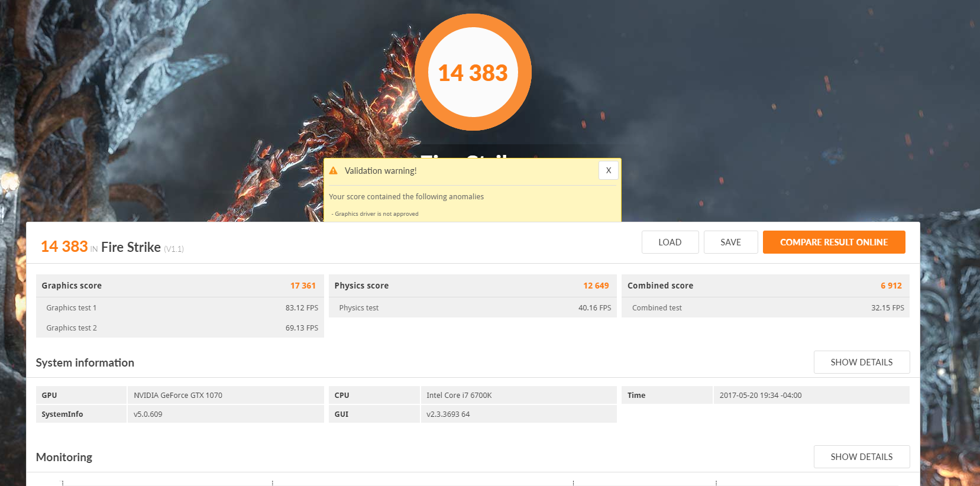Click the large 14 383 score circle

(x=473, y=72)
